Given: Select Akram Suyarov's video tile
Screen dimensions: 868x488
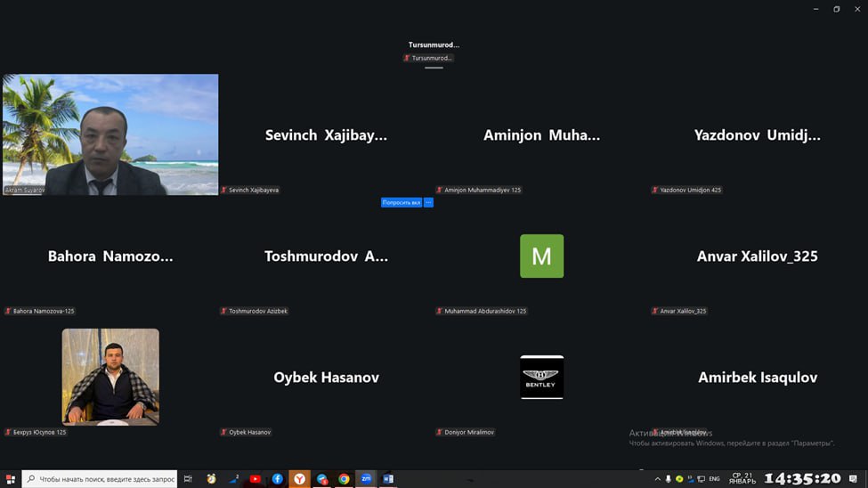Looking at the screenshot, I should click(110, 134).
